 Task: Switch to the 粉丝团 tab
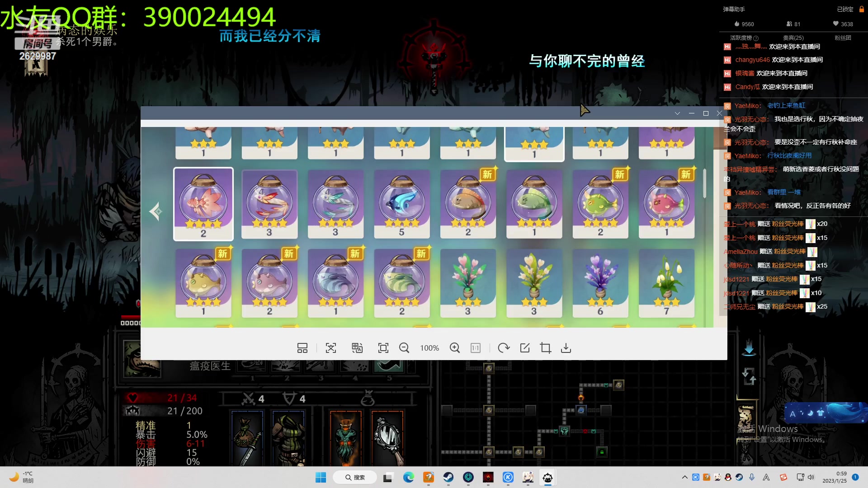pyautogui.click(x=843, y=38)
